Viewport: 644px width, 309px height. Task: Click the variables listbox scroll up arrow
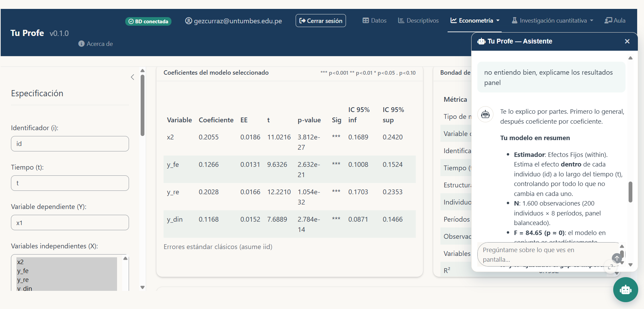[125, 258]
